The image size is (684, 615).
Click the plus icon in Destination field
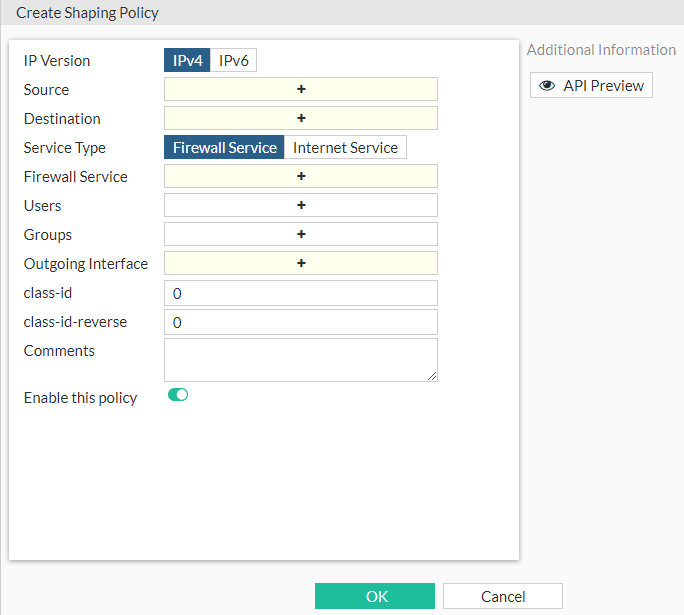pyautogui.click(x=301, y=118)
